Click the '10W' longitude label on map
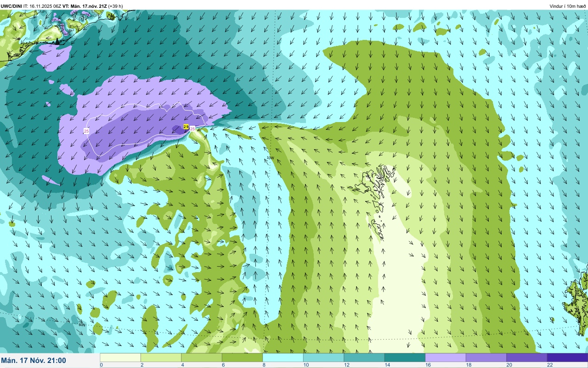588x368 pixels. [270, 158]
